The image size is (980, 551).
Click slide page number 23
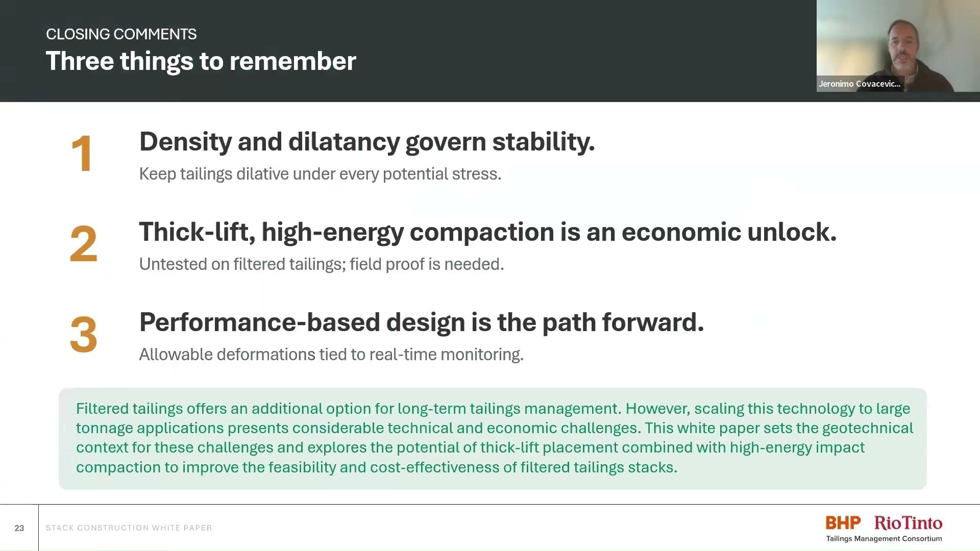(19, 528)
